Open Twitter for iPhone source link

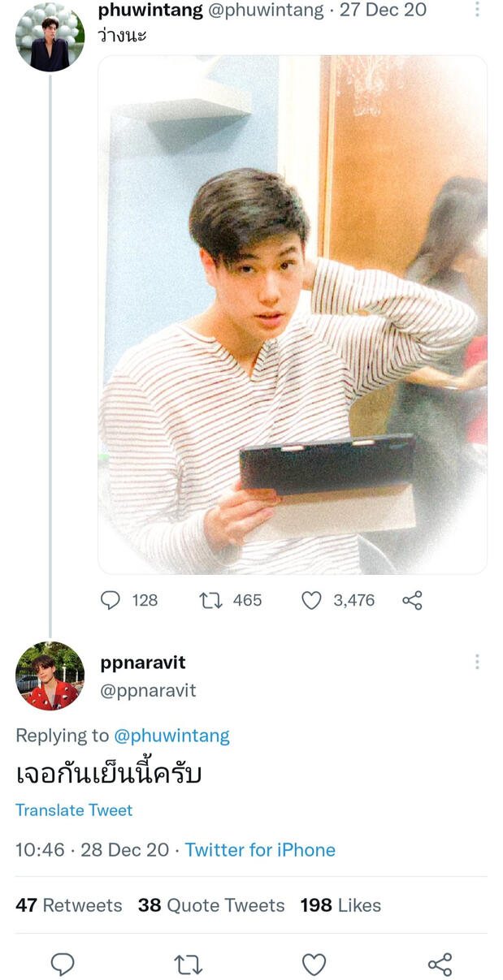260,850
